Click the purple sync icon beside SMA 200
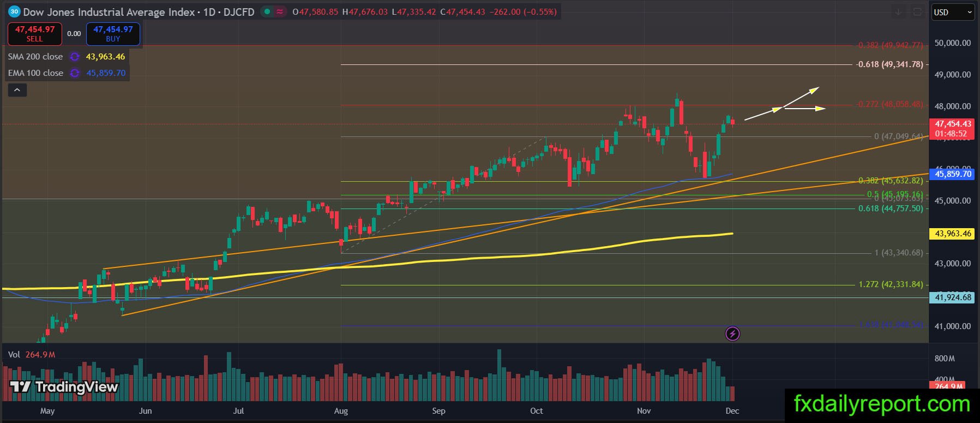 (75, 57)
